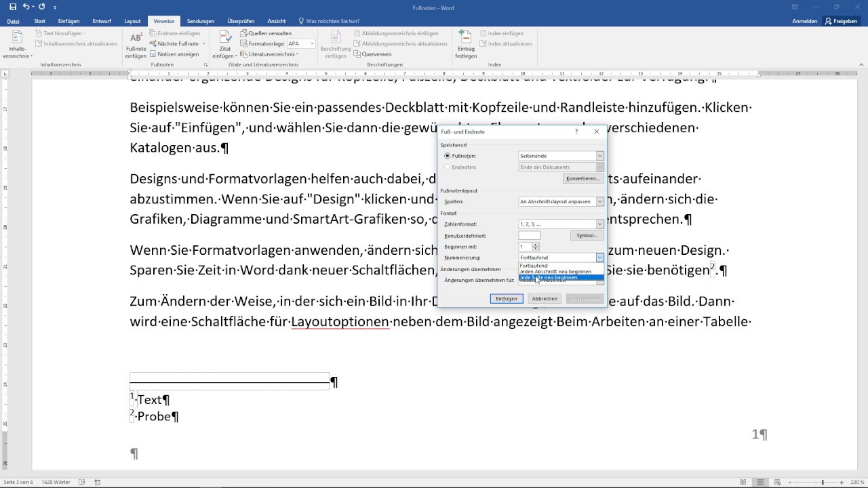Expand the Zahlenformat dropdown
Screen dimensions: 868x488
(599, 224)
